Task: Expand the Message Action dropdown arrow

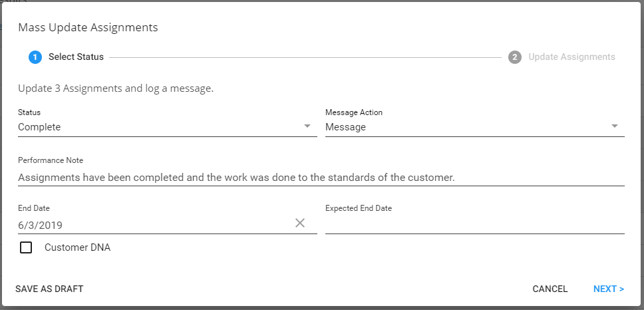Action: tap(615, 126)
